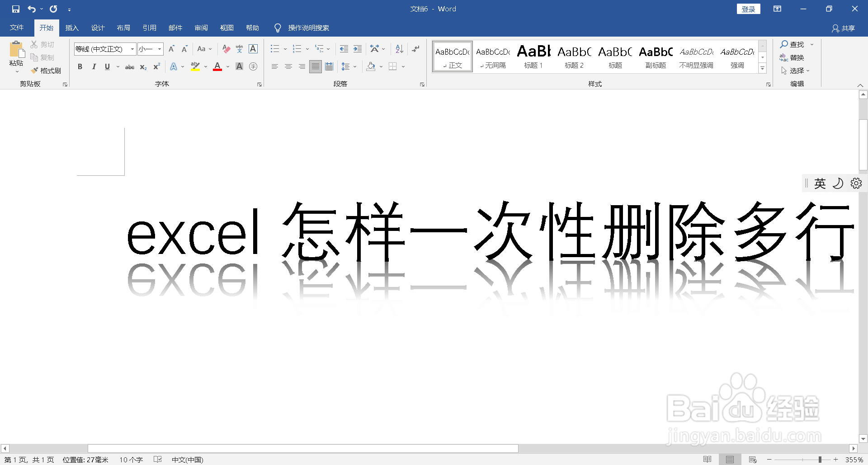Switch to the 视图 ribbon tab
This screenshot has height=465, width=868.
(x=227, y=28)
